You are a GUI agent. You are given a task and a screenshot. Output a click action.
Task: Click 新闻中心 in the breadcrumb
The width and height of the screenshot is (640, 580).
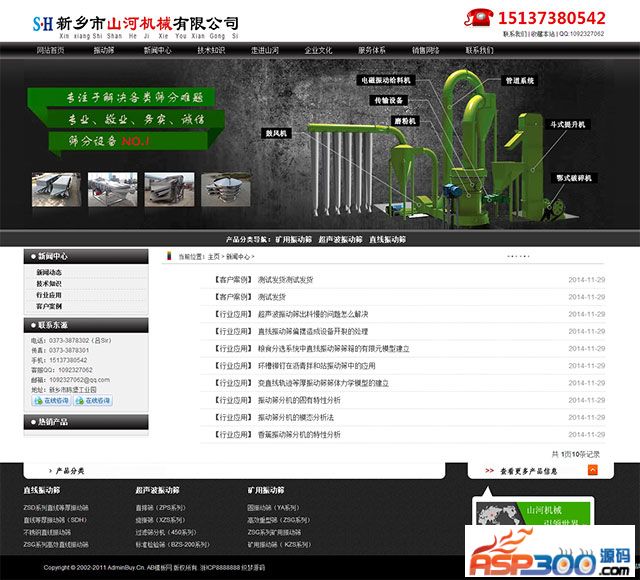coord(238,257)
